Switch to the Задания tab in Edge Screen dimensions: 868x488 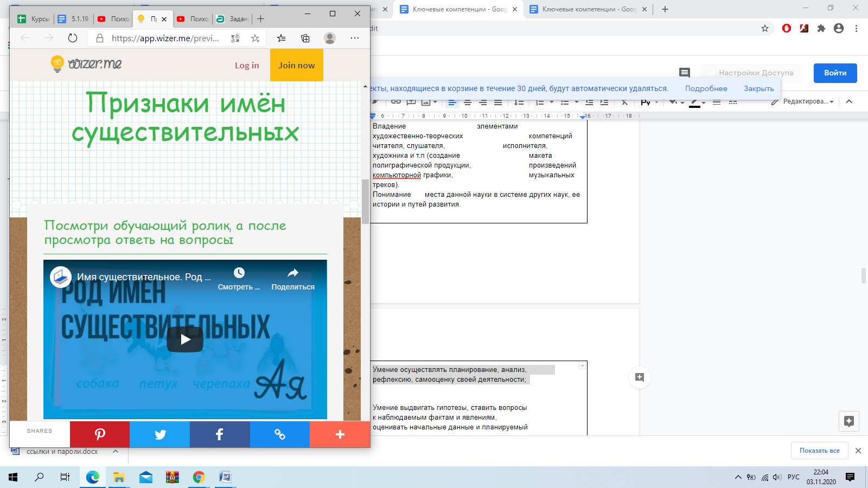point(232,19)
